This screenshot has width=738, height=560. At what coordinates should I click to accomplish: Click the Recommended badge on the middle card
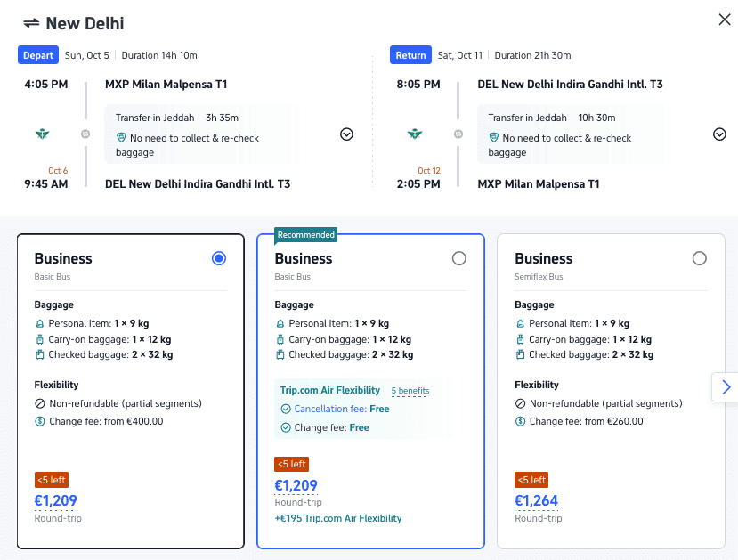pyautogui.click(x=305, y=235)
